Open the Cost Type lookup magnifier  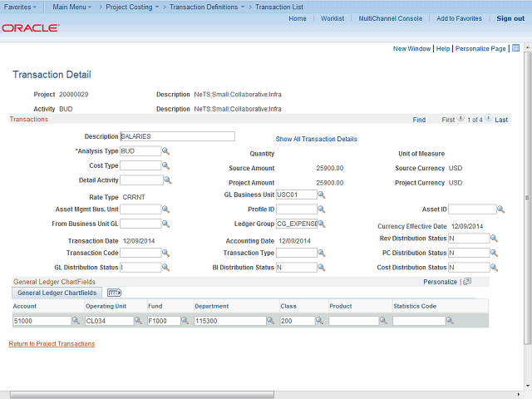[x=166, y=165]
